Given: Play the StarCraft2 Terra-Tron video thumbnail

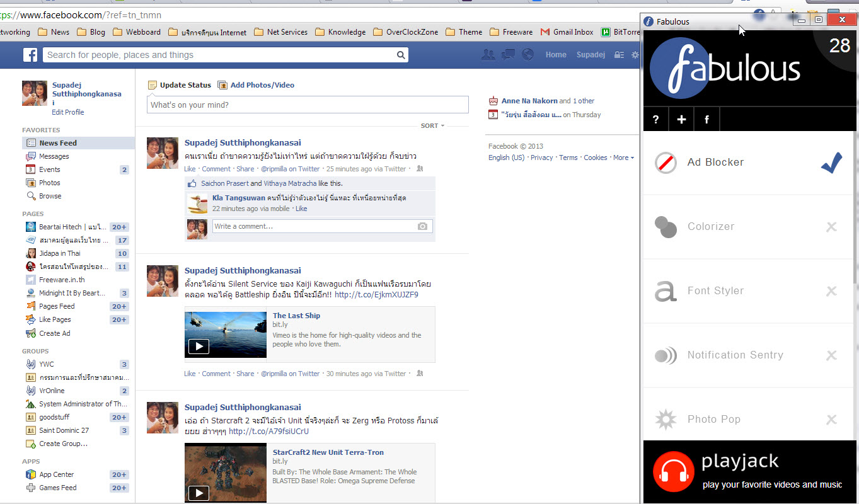Looking at the screenshot, I should tap(226, 473).
